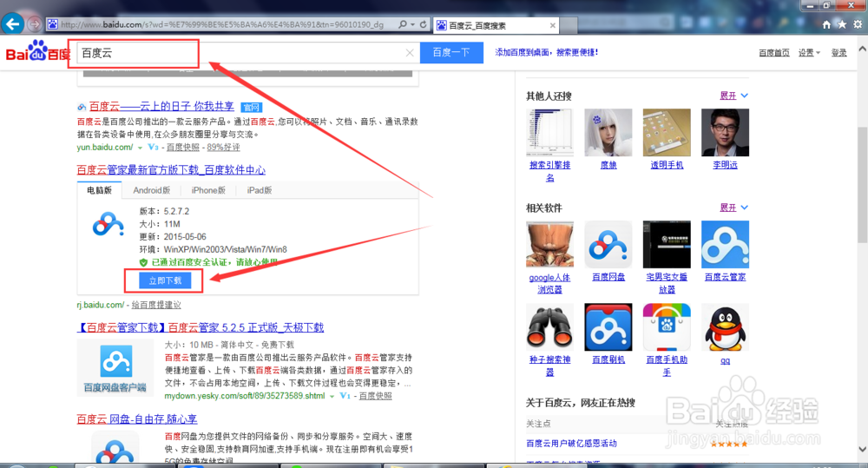Open 添加百度到桌面 link
Screen dimensions: 868x468
point(546,52)
